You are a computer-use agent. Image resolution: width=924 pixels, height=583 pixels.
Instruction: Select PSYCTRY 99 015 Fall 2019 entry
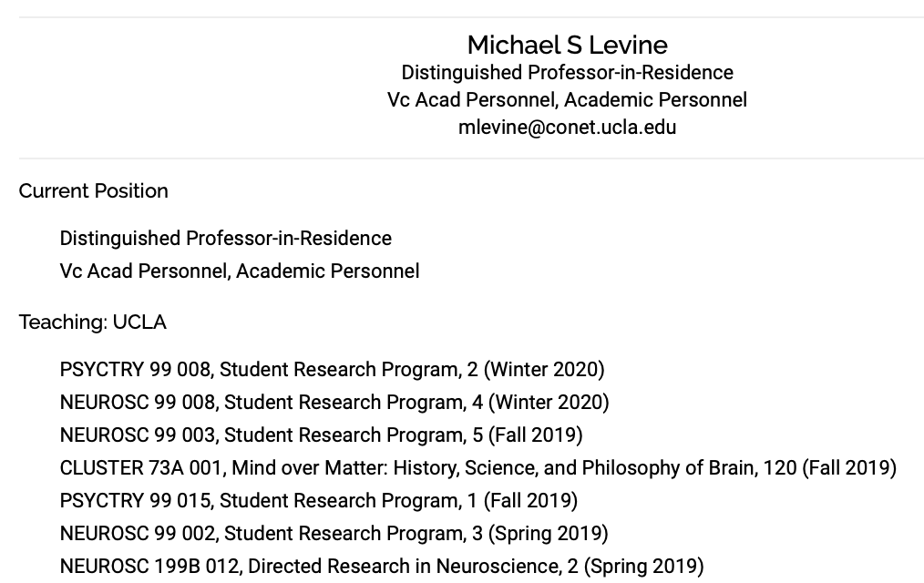click(319, 501)
